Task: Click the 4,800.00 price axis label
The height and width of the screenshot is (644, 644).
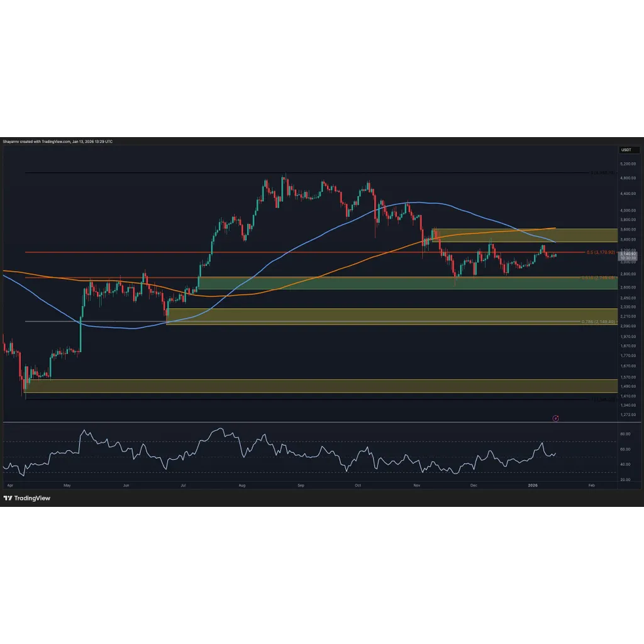Action: [628, 178]
